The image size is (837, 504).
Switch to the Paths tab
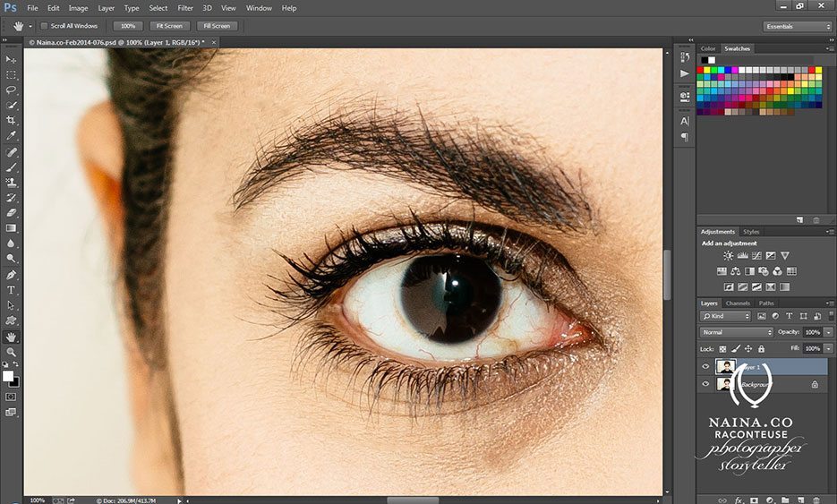point(766,303)
